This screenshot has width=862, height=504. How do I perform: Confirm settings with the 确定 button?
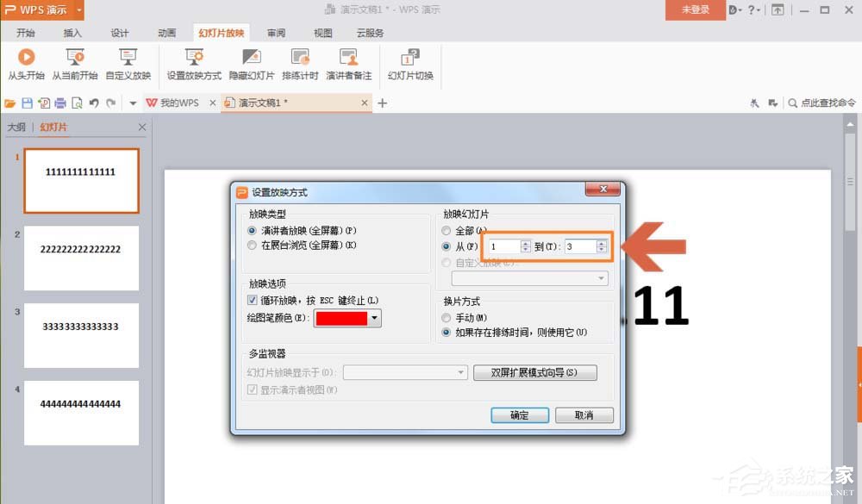click(x=520, y=415)
